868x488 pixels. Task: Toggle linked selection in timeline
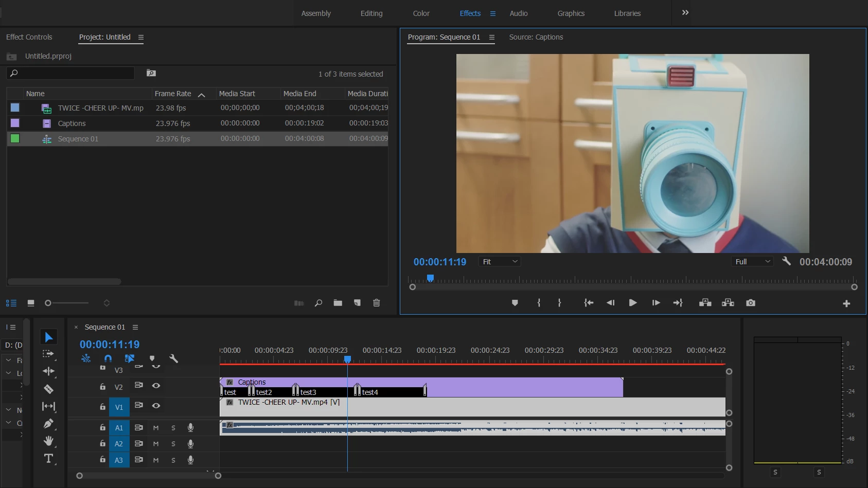point(130,358)
